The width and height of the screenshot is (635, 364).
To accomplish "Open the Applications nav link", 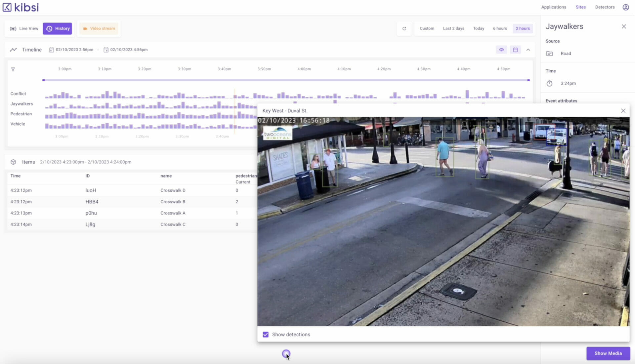I will click(x=554, y=7).
